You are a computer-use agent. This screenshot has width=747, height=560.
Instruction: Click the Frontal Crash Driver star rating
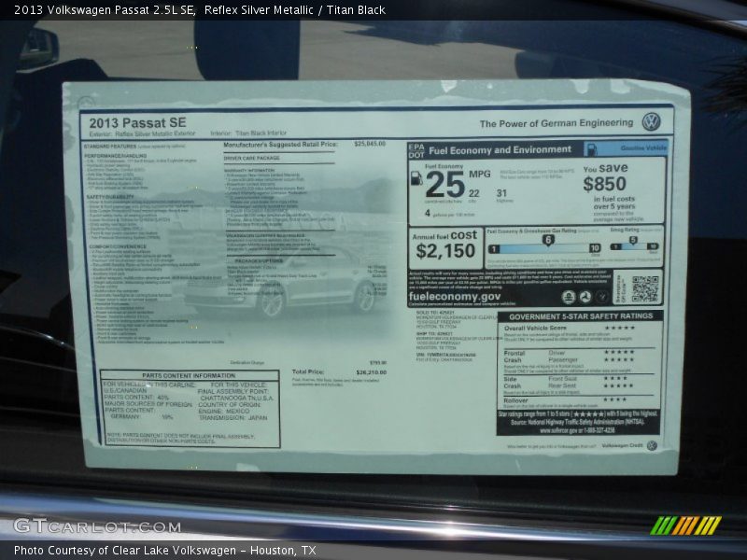coord(619,352)
